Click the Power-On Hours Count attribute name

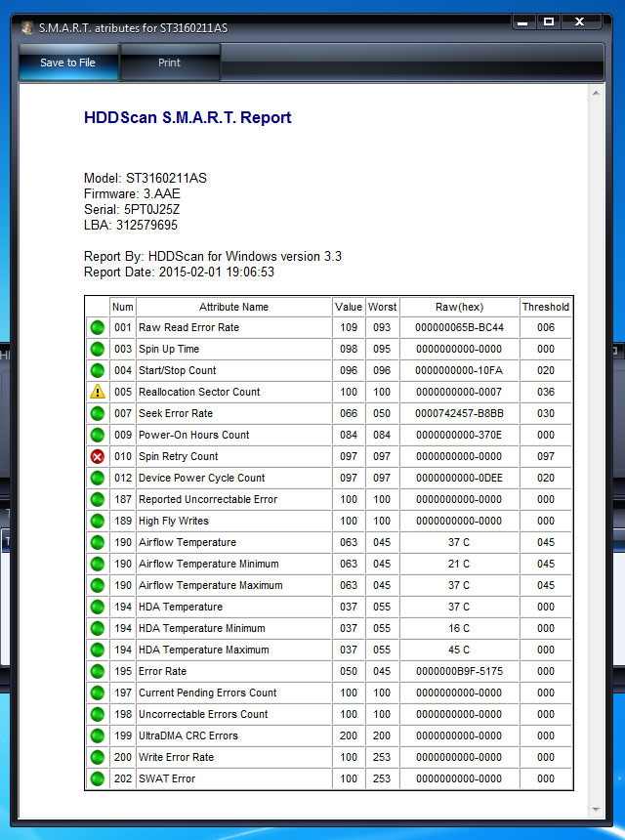click(194, 435)
